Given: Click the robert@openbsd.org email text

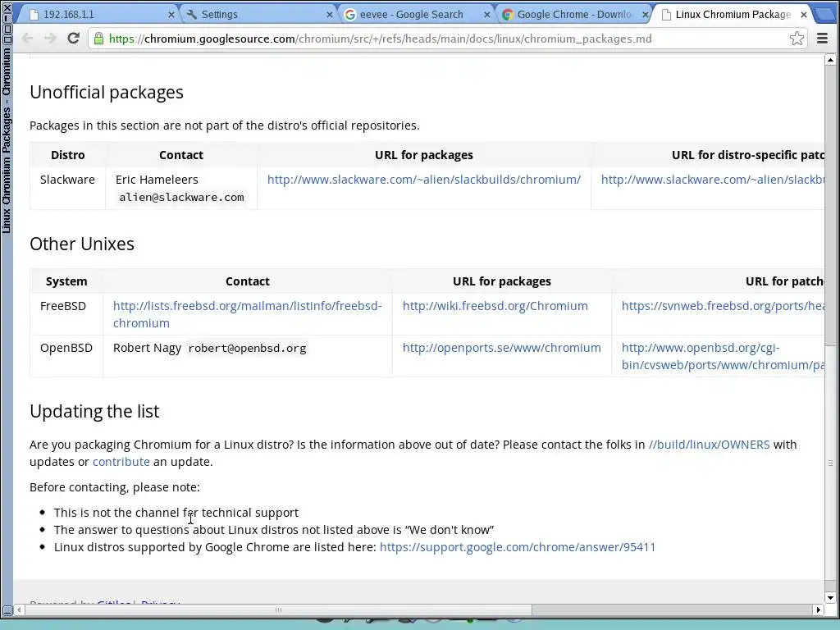Looking at the screenshot, I should click(x=247, y=348).
